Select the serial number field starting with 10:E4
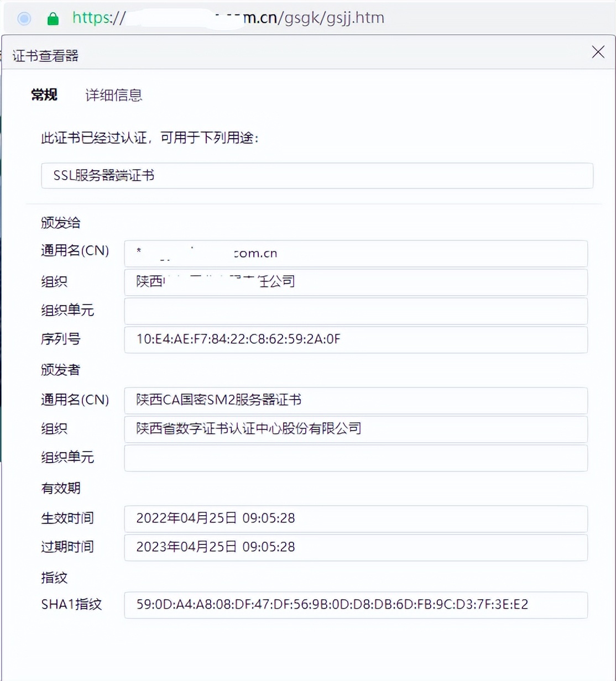616x681 pixels. click(356, 340)
